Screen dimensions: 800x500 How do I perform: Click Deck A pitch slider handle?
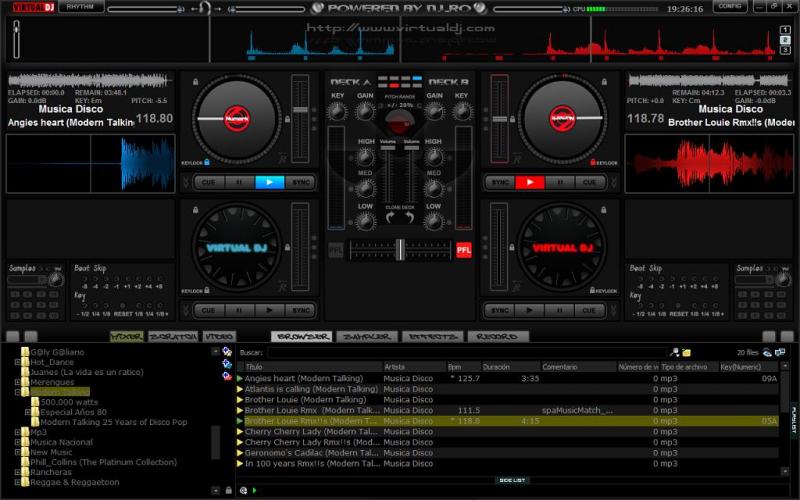(x=300, y=109)
